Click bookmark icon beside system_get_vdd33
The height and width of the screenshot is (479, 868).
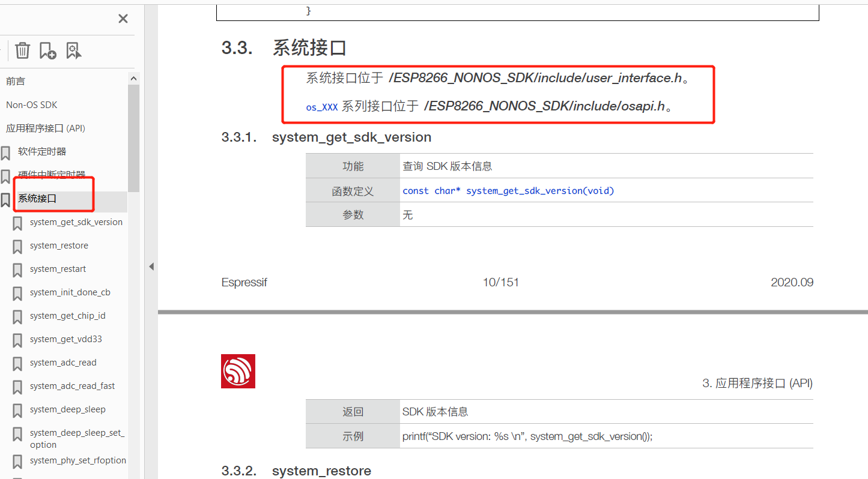pyautogui.click(x=17, y=340)
